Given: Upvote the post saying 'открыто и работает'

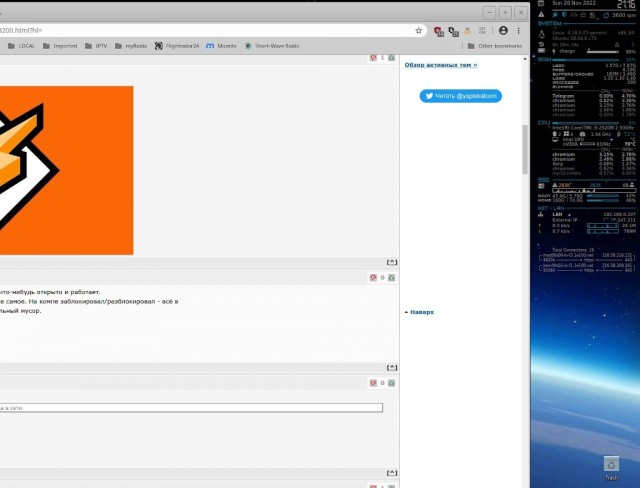Looking at the screenshot, I should pos(391,277).
